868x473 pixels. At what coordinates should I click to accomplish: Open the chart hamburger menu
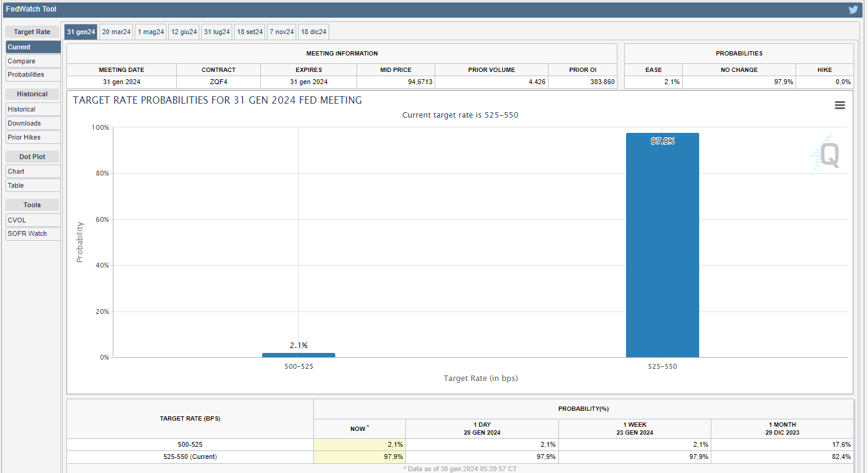tap(839, 105)
